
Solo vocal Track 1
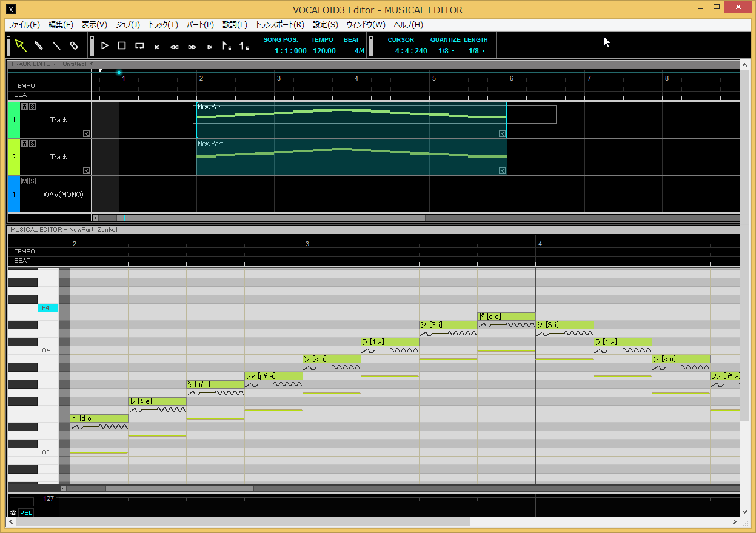tap(32, 106)
